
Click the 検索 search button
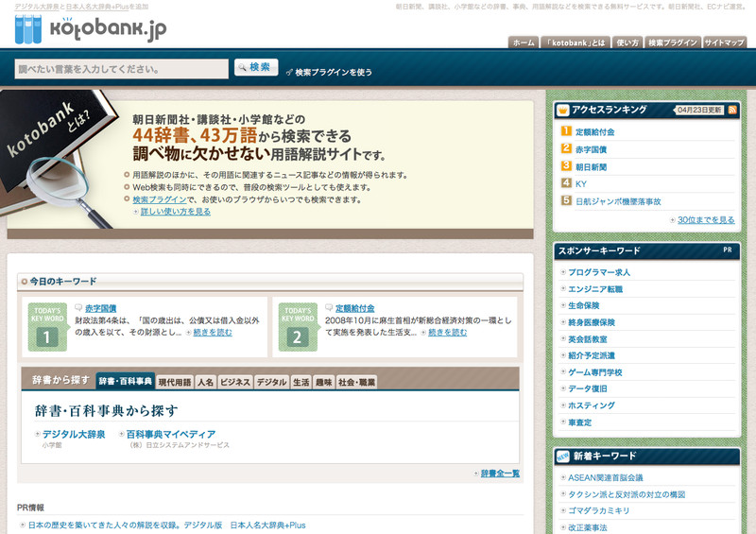(x=256, y=67)
